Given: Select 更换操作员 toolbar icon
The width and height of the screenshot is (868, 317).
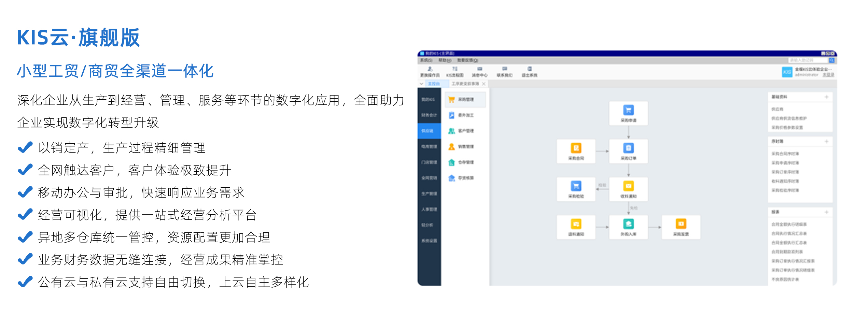Looking at the screenshot, I should click(x=430, y=72).
